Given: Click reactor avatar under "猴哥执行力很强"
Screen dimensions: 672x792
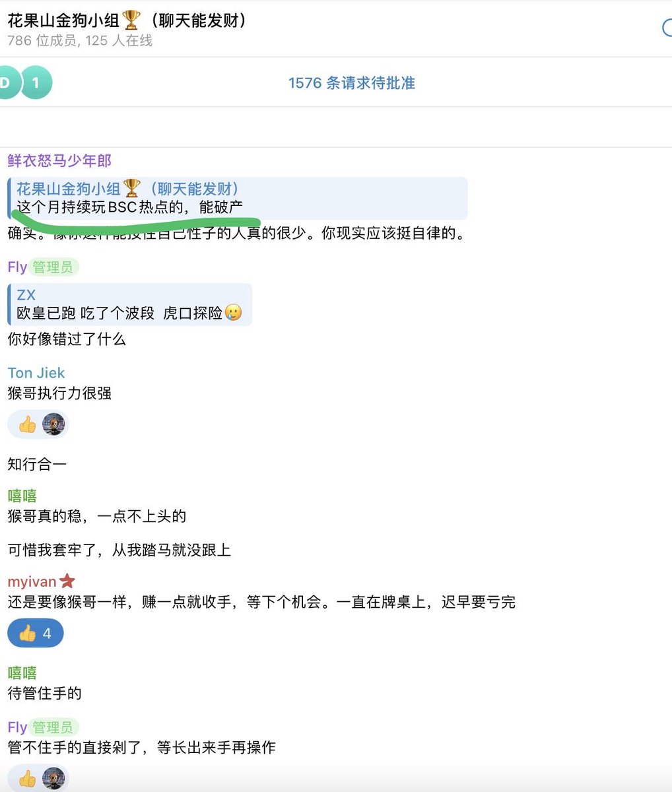Looking at the screenshot, I should tap(53, 424).
